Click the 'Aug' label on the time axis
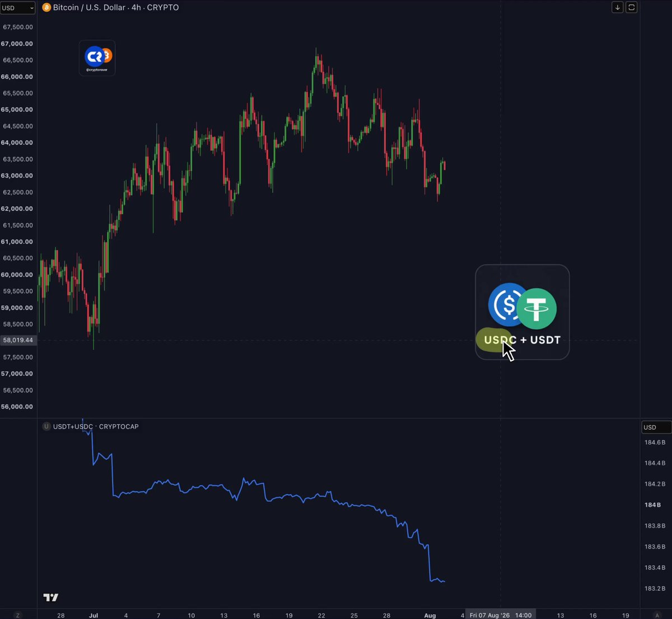 point(430,615)
